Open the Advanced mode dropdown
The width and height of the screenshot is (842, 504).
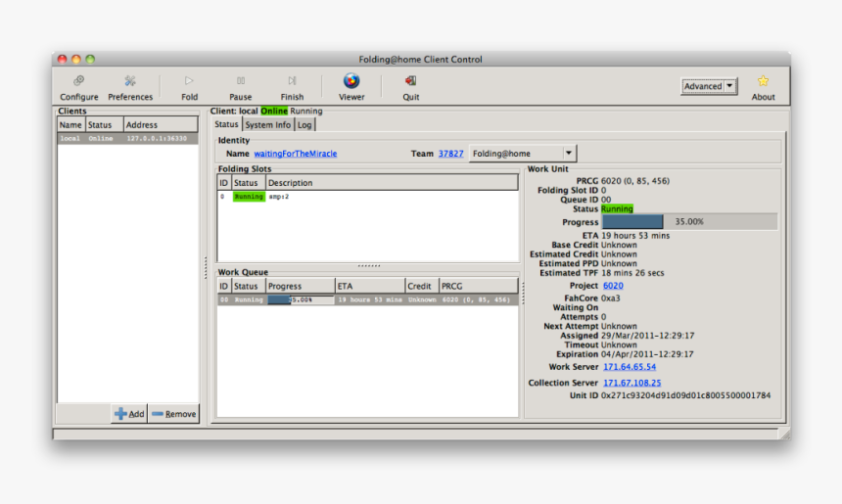(x=709, y=86)
